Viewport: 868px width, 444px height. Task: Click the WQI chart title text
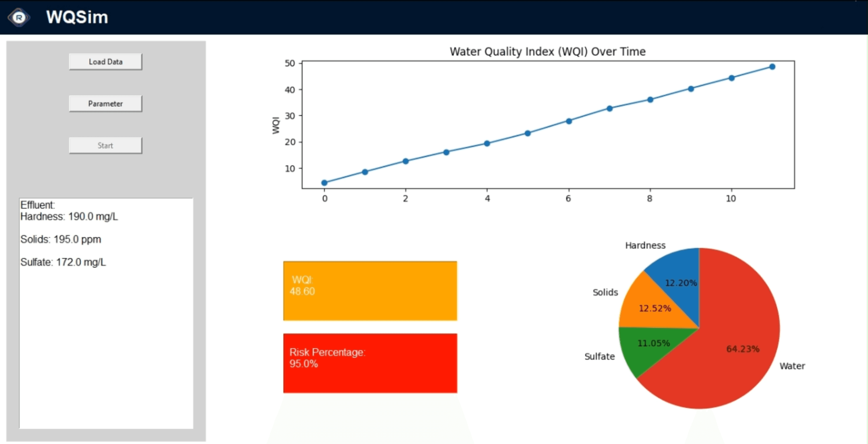pyautogui.click(x=547, y=51)
